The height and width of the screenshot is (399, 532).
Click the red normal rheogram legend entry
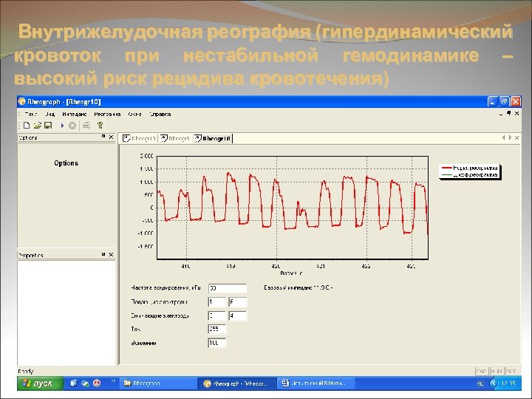(x=470, y=168)
